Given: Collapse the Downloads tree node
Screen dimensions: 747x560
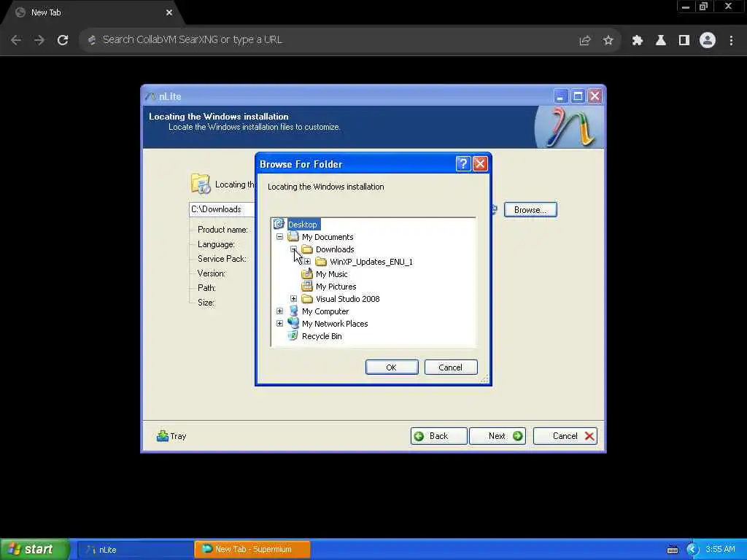Looking at the screenshot, I should point(293,249).
